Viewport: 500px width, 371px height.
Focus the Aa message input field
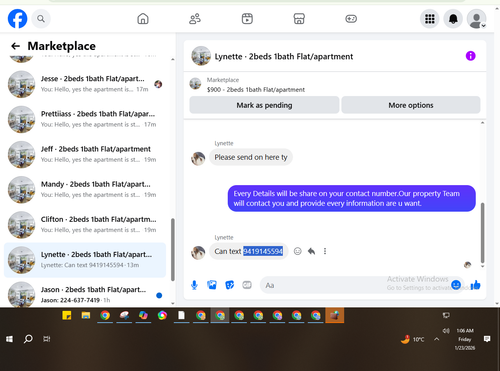355,285
